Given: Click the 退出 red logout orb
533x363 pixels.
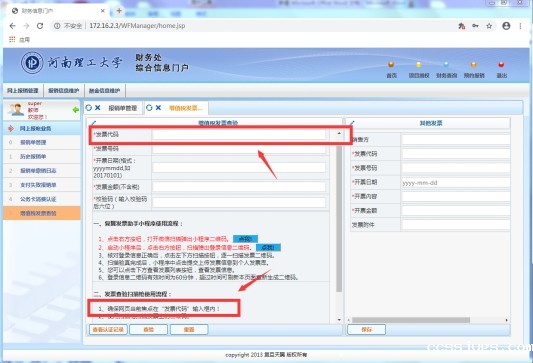Looking at the screenshot, I should [501, 65].
